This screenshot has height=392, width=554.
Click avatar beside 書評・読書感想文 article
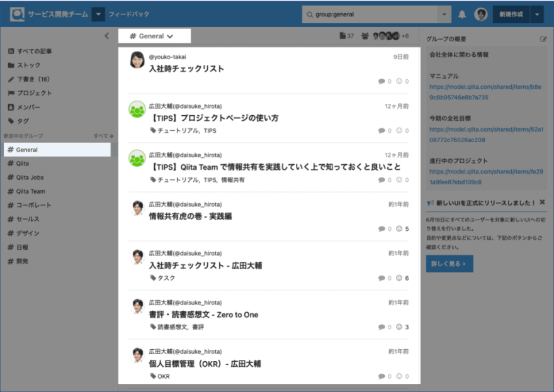[137, 306]
